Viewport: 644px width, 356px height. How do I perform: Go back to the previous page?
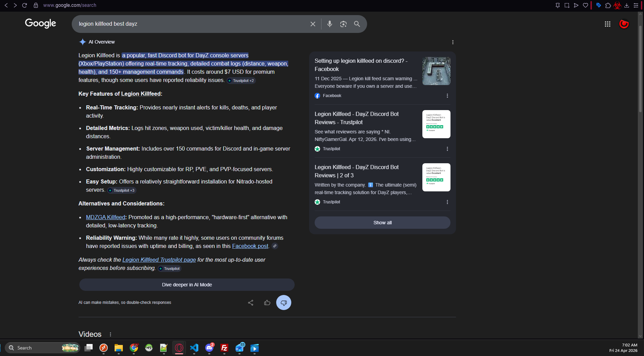click(6, 5)
